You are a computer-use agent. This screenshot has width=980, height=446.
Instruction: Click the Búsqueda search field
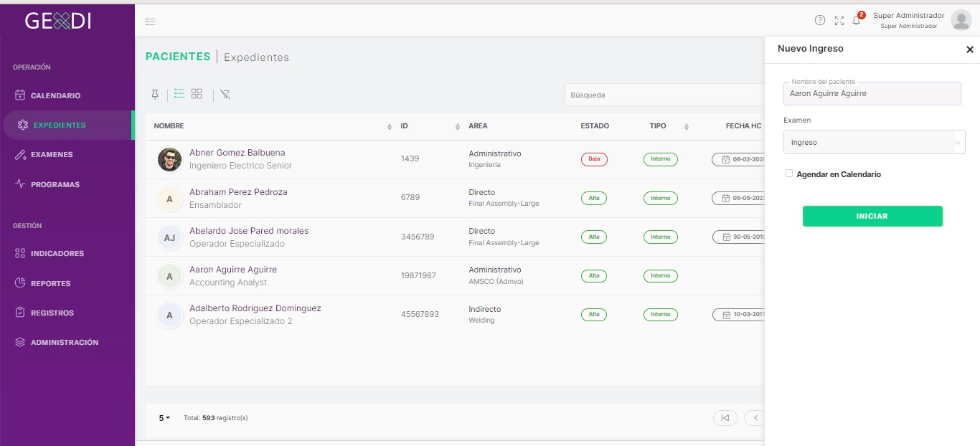pyautogui.click(x=664, y=95)
